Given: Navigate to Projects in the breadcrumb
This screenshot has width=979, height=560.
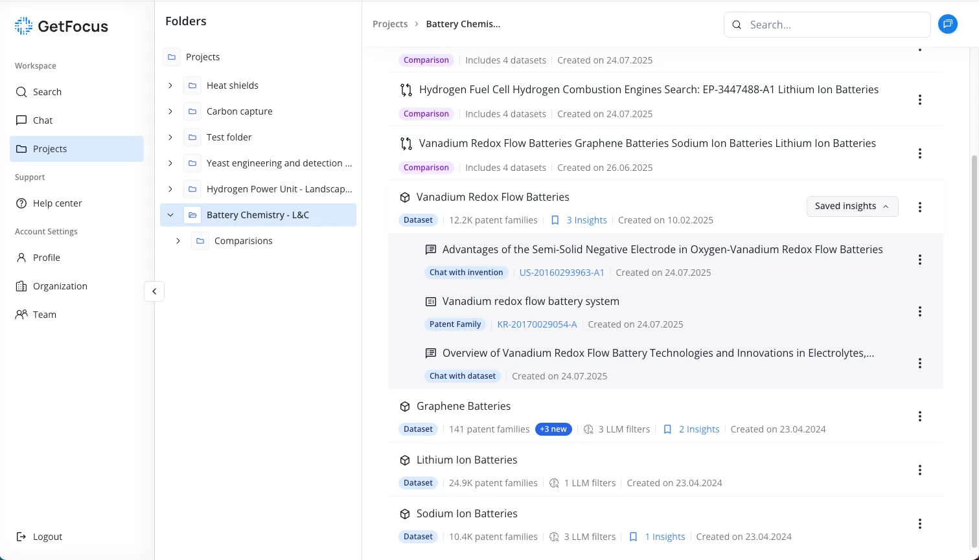Looking at the screenshot, I should [390, 24].
